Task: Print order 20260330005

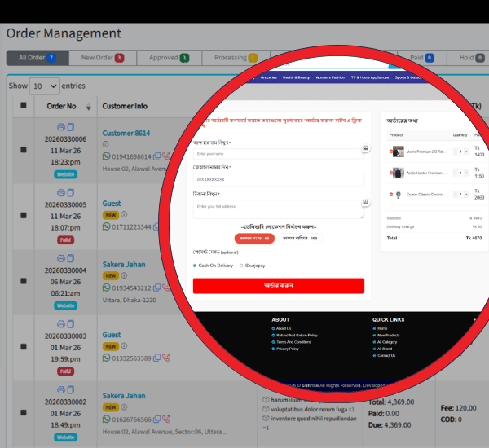Action: click(x=61, y=193)
